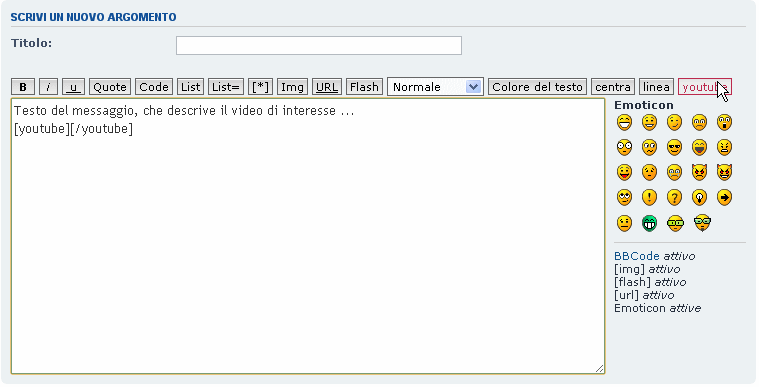This screenshot has width=759, height=387.
Task: Insert the shocked open-mouth emoticon
Action: [x=724, y=123]
